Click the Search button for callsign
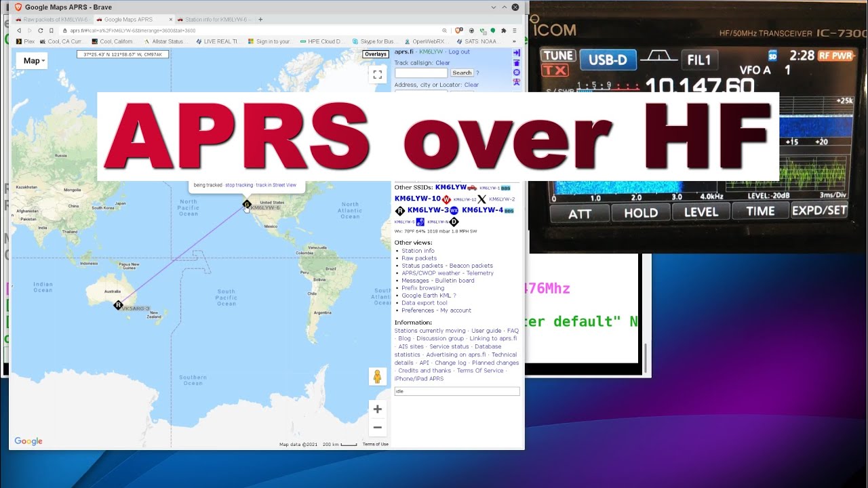This screenshot has height=488, width=868. point(462,73)
